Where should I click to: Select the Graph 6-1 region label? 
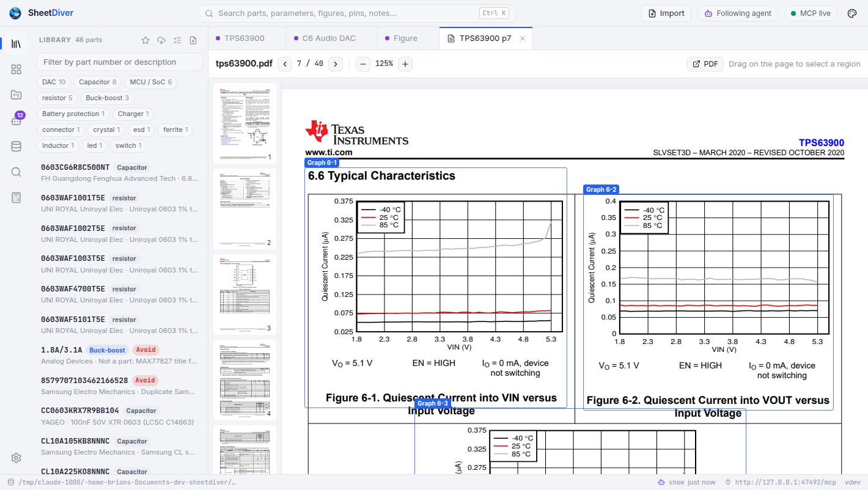(x=322, y=163)
